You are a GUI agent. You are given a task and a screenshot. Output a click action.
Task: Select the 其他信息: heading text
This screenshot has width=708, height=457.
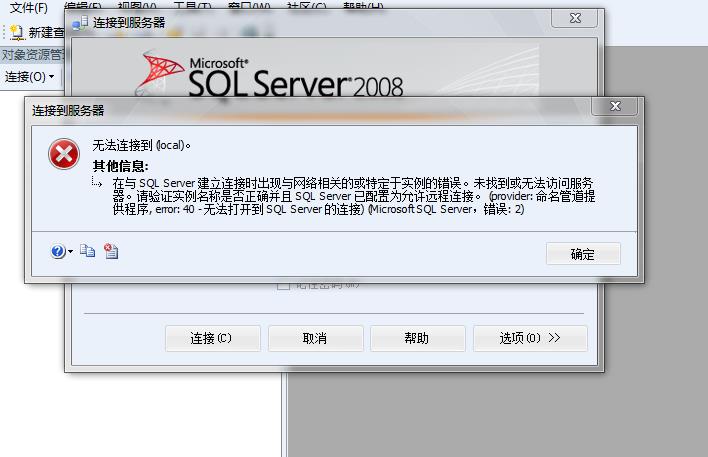pos(121,166)
